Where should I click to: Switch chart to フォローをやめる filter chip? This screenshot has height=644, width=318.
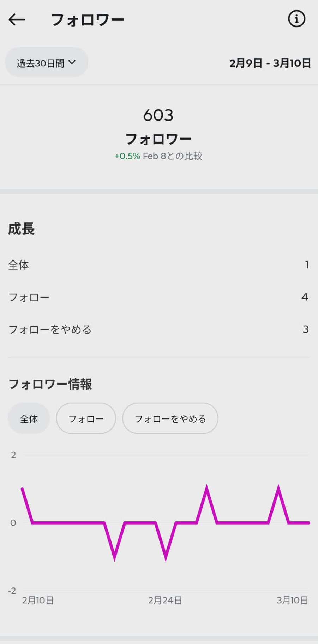tap(170, 419)
